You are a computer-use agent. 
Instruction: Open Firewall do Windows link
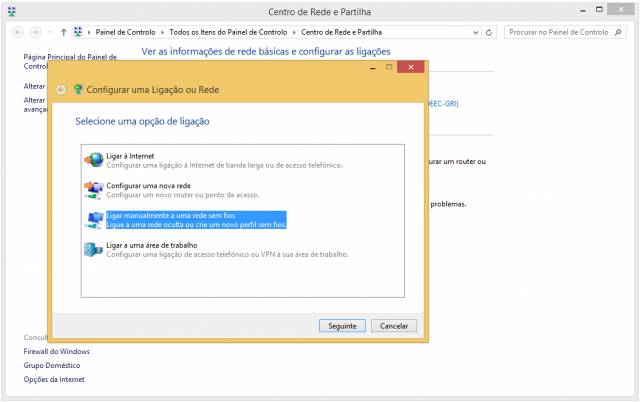pos(57,351)
